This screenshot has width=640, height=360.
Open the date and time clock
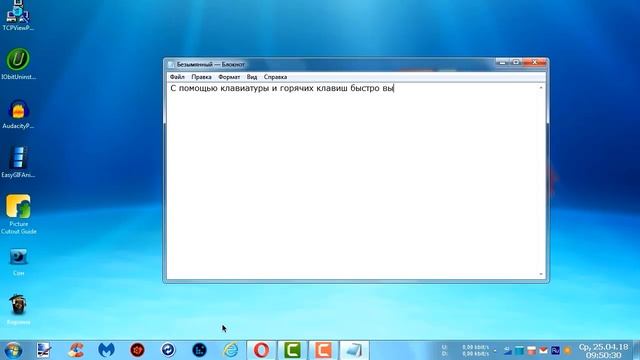tap(603, 351)
